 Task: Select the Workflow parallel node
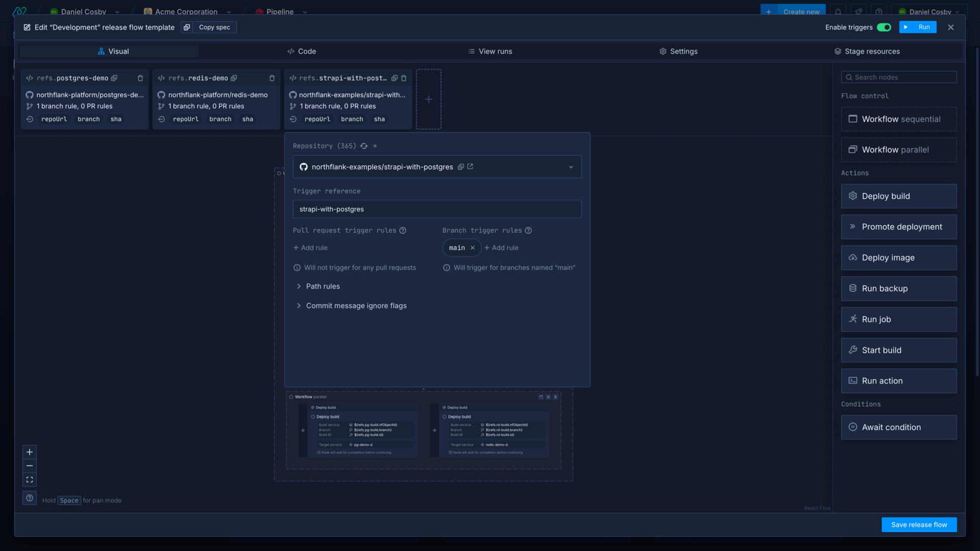click(899, 150)
